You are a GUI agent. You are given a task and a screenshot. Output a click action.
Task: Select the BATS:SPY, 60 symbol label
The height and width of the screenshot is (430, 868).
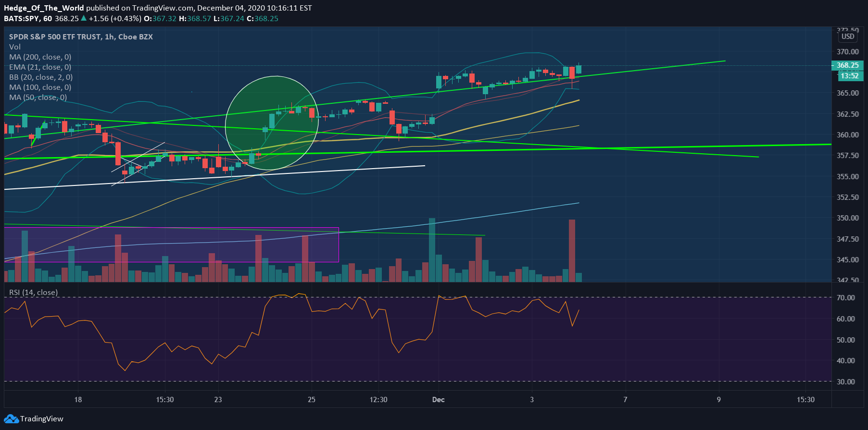[x=28, y=19]
